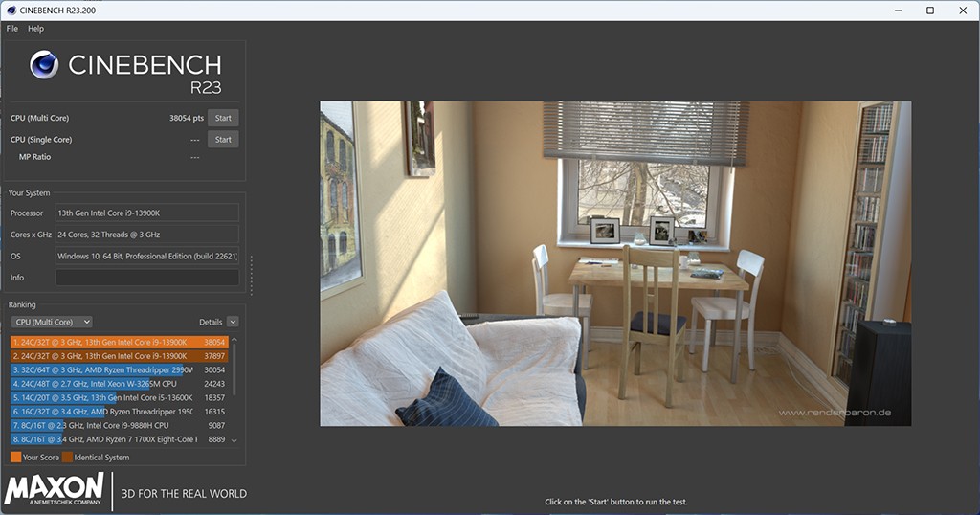
Task: Click the MP Ratio label
Action: (34, 157)
